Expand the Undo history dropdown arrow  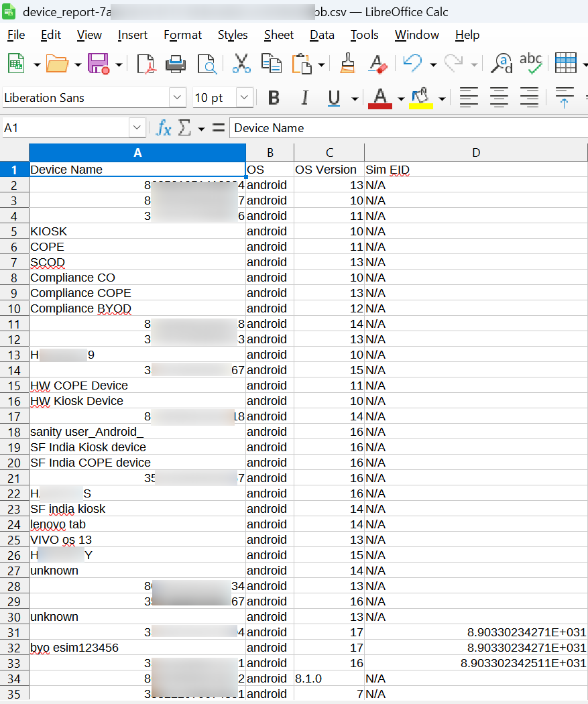(433, 64)
